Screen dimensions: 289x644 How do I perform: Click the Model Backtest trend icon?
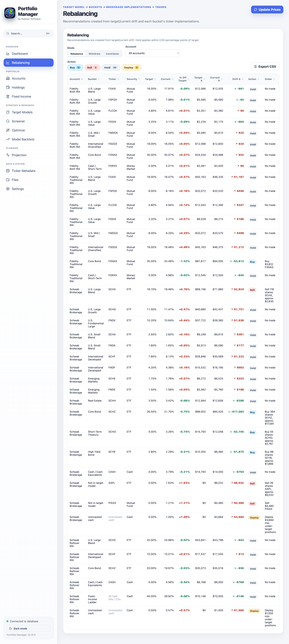pos(8,139)
